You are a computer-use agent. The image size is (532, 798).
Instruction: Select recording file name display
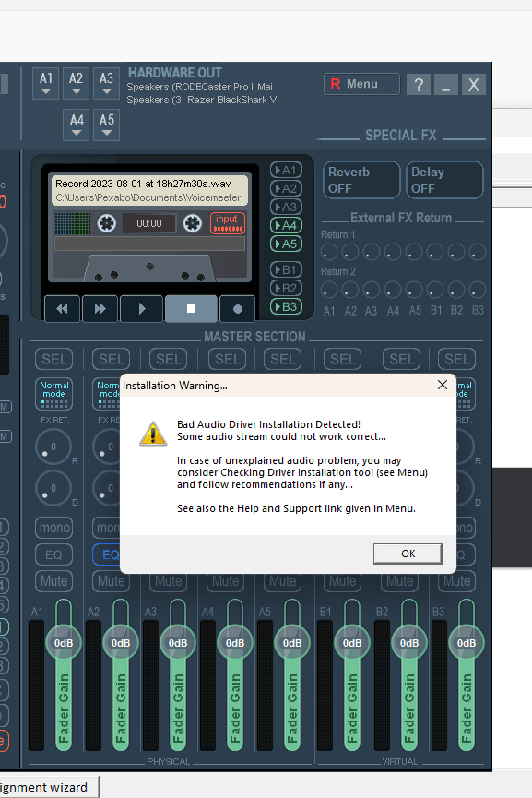149,190
